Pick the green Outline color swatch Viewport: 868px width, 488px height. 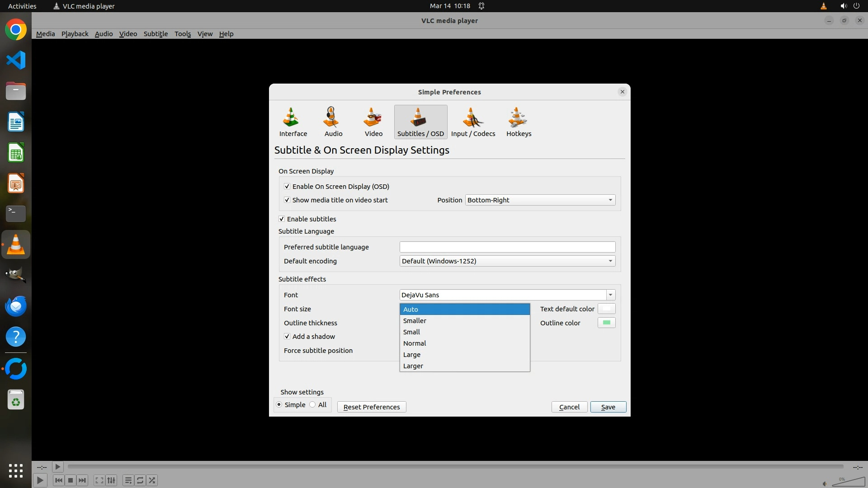click(x=606, y=323)
